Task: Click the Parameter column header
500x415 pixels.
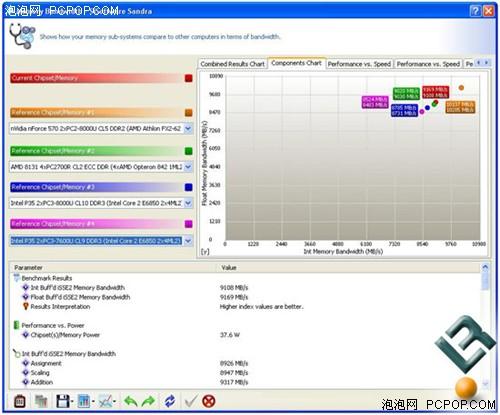Action: (x=113, y=267)
